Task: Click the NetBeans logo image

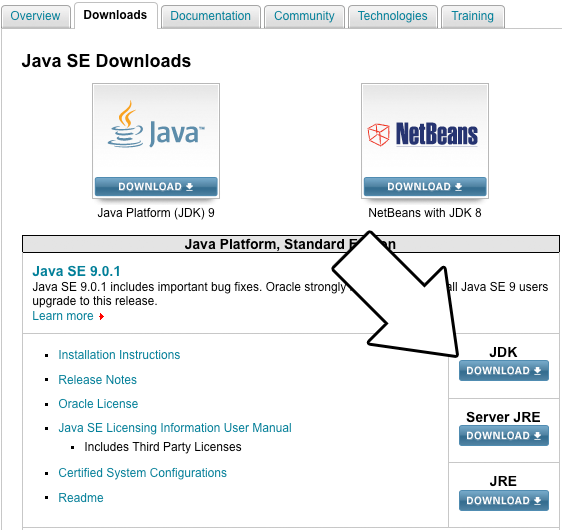Action: [x=423, y=134]
